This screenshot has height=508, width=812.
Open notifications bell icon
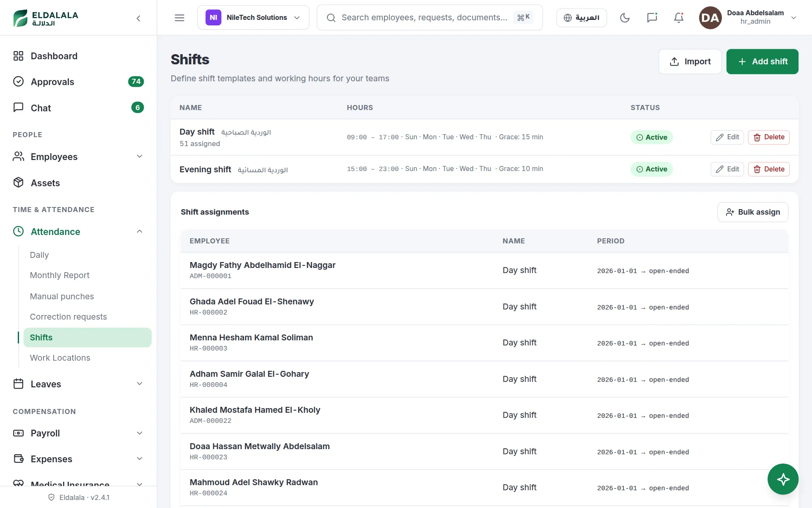[x=679, y=18]
